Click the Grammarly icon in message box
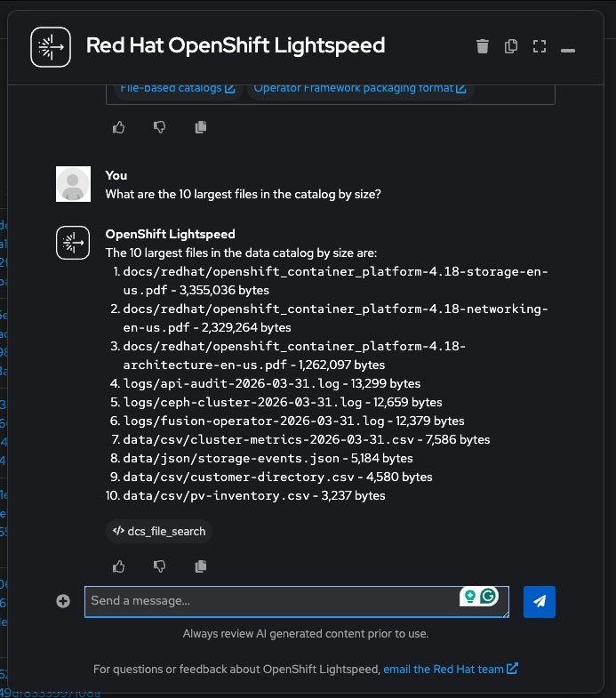The height and width of the screenshot is (698, 616). [488, 596]
